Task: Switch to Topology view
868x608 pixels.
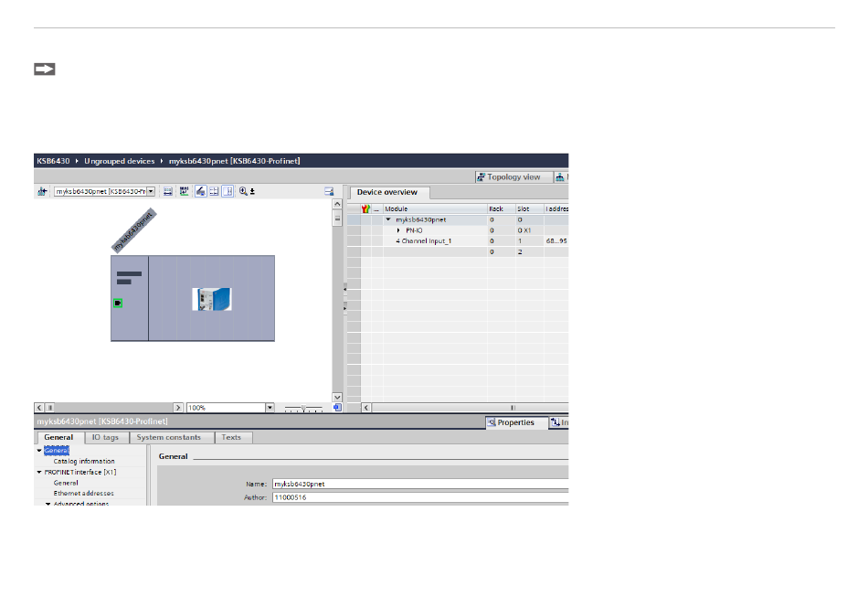Action: 508,176
